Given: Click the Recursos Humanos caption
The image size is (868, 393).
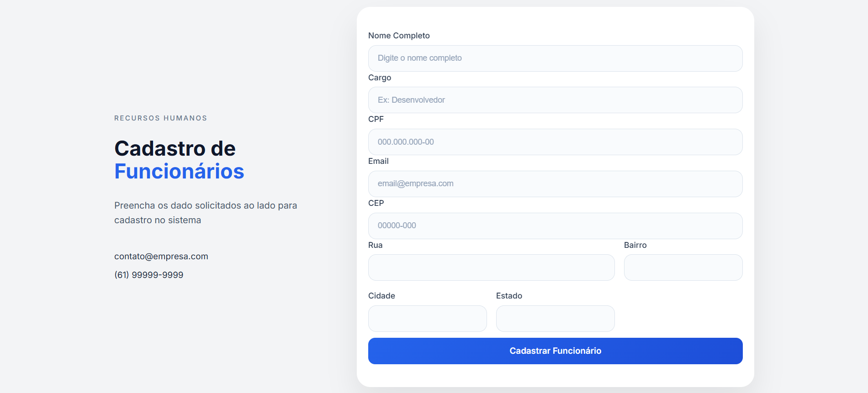Looking at the screenshot, I should [161, 118].
